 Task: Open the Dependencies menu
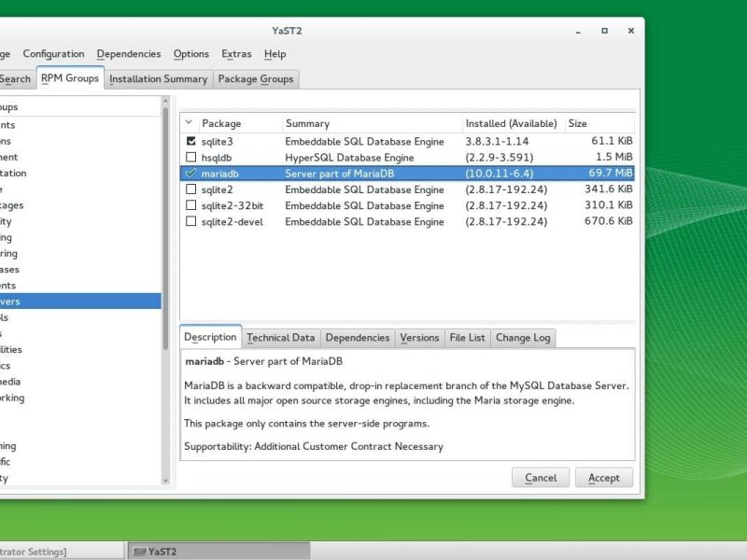(129, 53)
